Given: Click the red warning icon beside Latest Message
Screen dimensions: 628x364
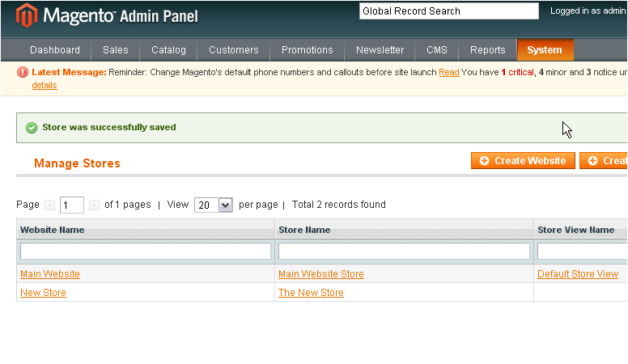Looking at the screenshot, I should [x=23, y=72].
